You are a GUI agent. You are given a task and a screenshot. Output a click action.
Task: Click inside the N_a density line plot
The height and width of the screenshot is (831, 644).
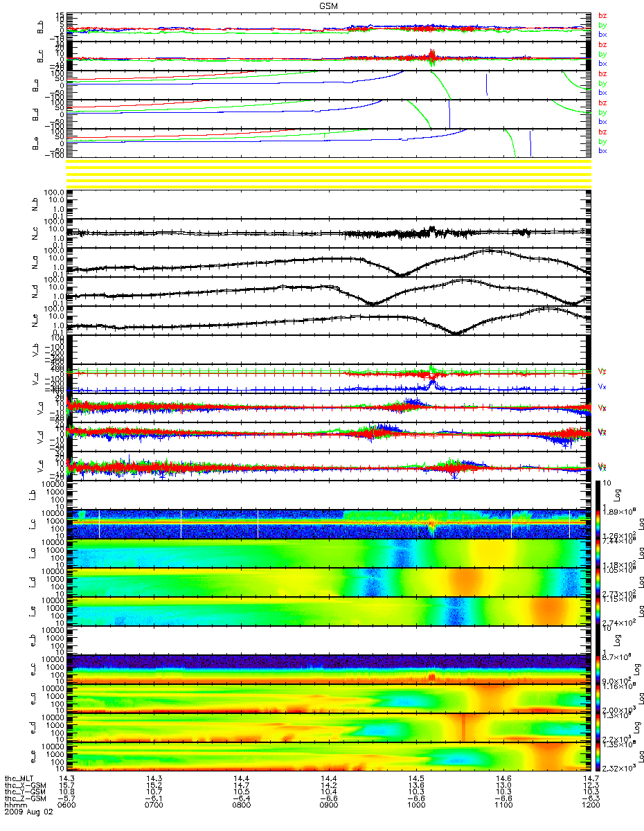point(330,262)
